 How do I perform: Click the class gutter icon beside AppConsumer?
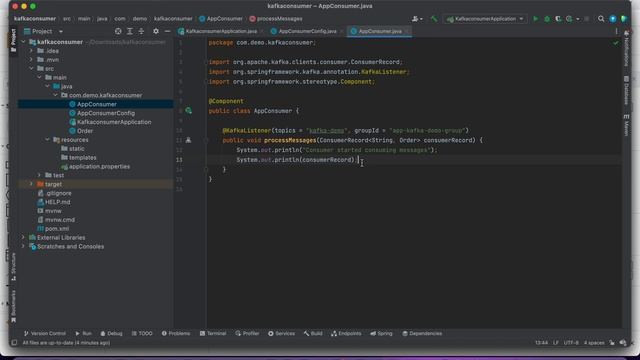(x=189, y=111)
